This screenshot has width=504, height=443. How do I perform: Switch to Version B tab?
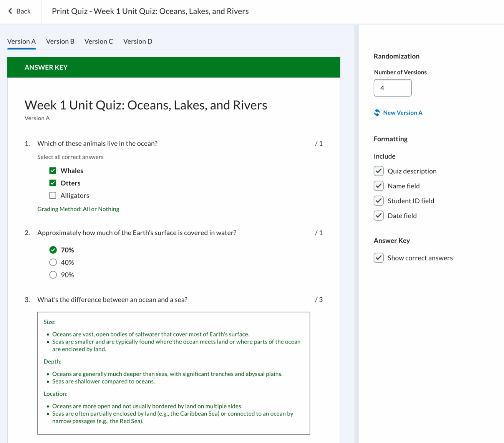tap(60, 41)
